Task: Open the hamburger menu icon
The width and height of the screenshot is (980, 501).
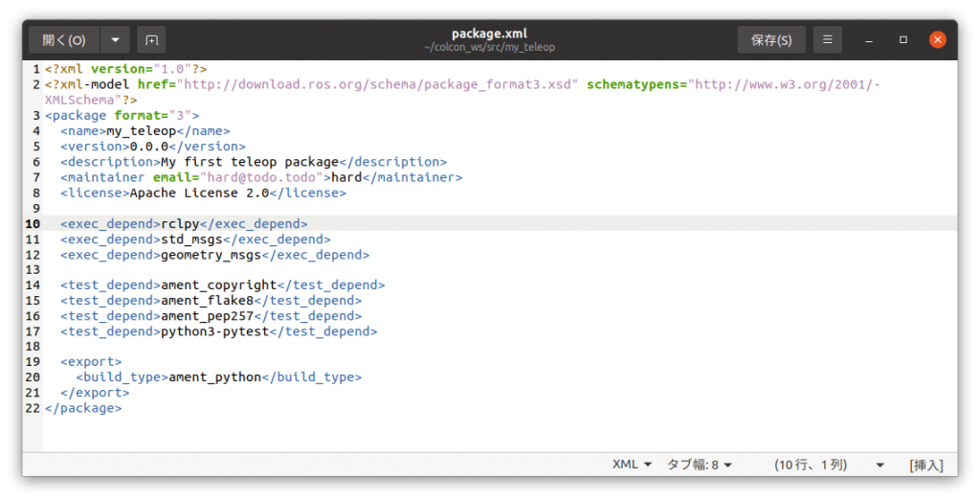Action: pos(828,40)
